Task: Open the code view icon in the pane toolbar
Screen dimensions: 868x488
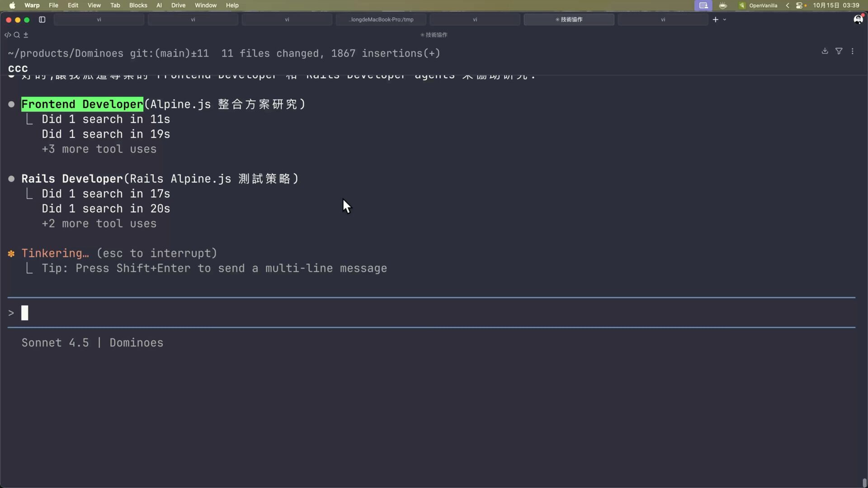Action: [x=8, y=35]
